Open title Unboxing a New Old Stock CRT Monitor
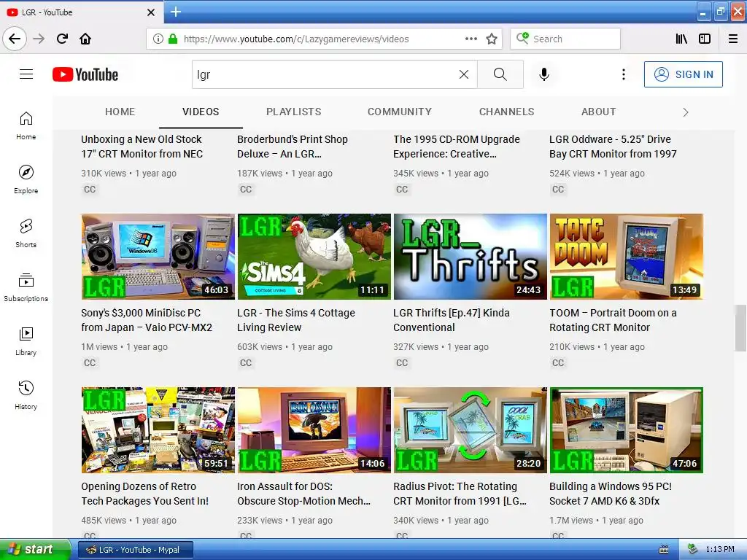 click(142, 147)
